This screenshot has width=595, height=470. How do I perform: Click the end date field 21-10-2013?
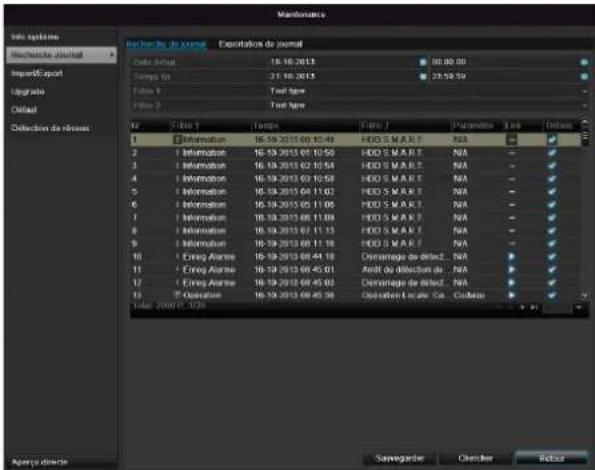click(343, 76)
